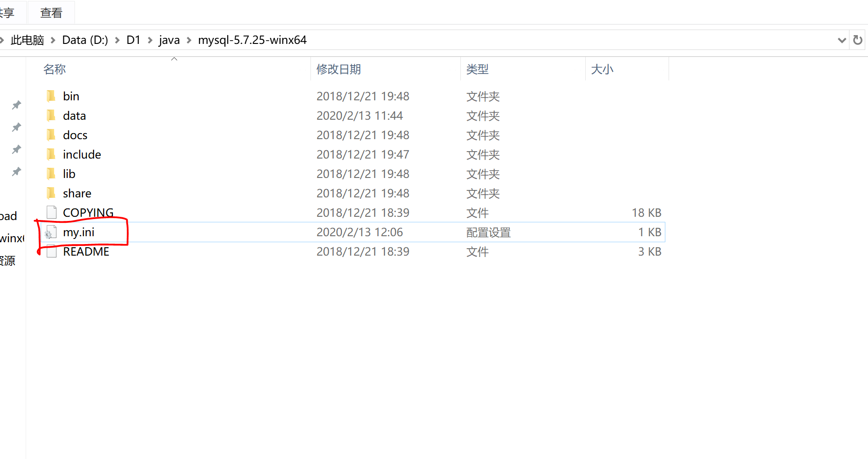The height and width of the screenshot is (459, 868).
Task: Sort files by the 大小 column
Action: pyautogui.click(x=602, y=69)
